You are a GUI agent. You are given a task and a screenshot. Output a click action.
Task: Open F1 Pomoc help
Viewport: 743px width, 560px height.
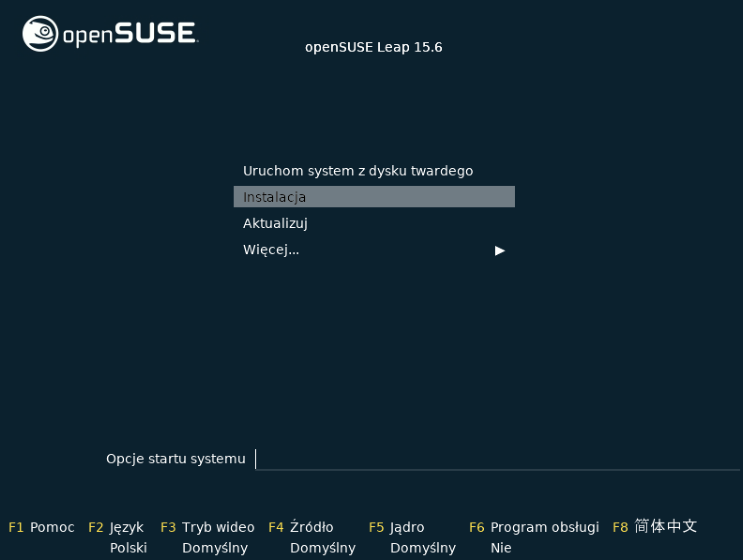(x=42, y=527)
